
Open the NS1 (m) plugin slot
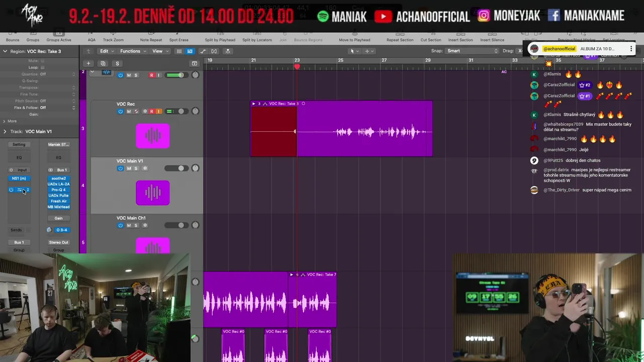(x=19, y=178)
